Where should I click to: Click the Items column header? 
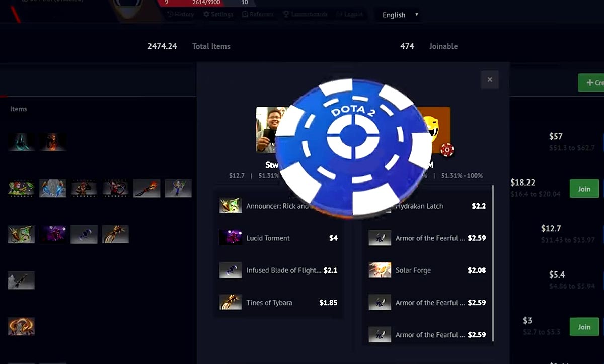19,109
